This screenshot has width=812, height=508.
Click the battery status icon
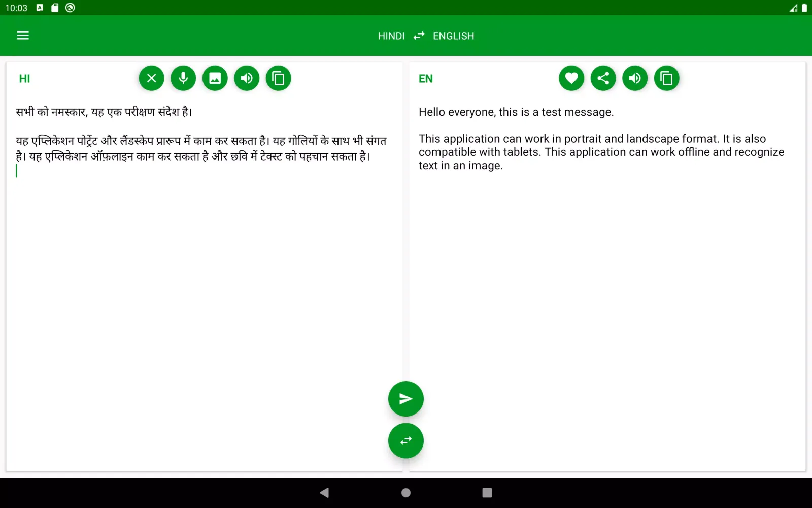click(x=804, y=8)
